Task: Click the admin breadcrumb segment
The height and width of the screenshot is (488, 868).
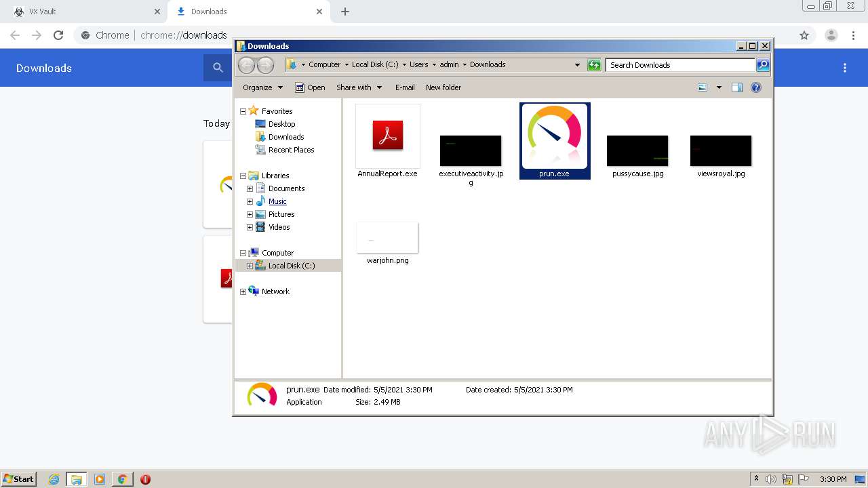Action: [x=450, y=64]
